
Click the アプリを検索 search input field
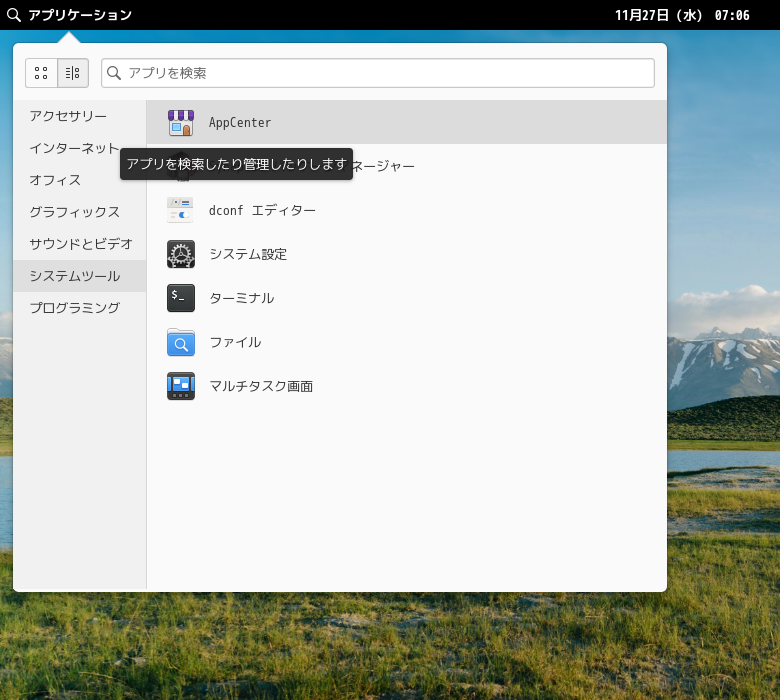[x=385, y=73]
